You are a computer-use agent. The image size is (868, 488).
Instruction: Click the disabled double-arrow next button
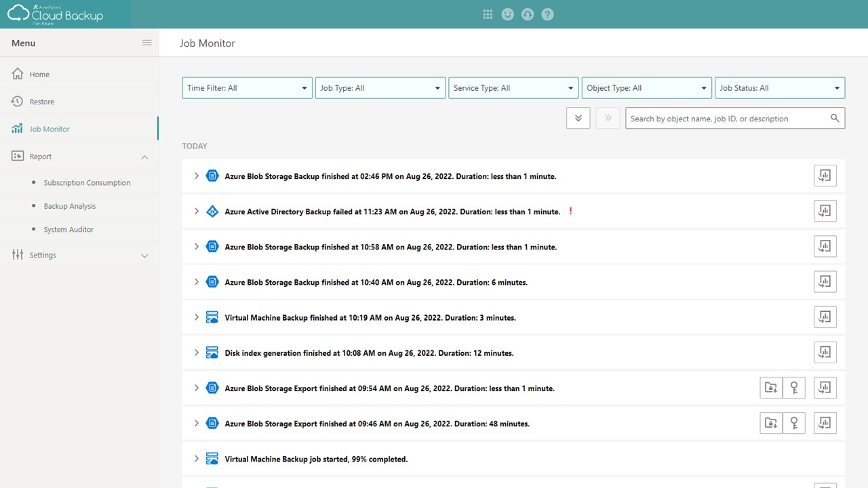click(x=608, y=118)
